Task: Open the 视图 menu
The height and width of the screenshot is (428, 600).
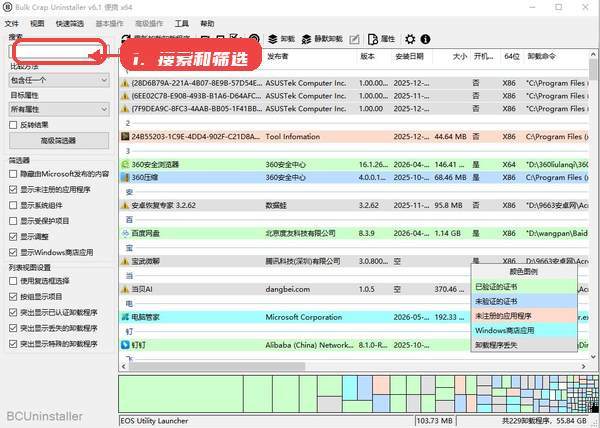Action: [x=37, y=24]
